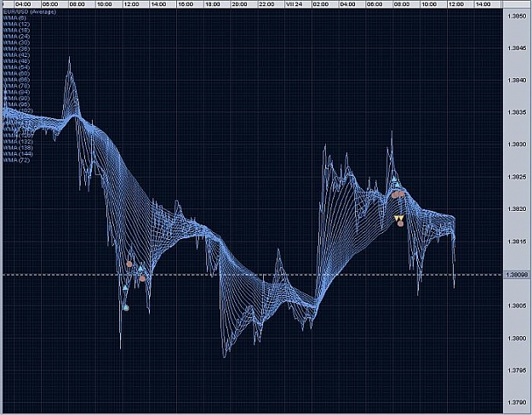Select the WMA (144) legend entry
The width and height of the screenshot is (532, 415).
coord(18,154)
